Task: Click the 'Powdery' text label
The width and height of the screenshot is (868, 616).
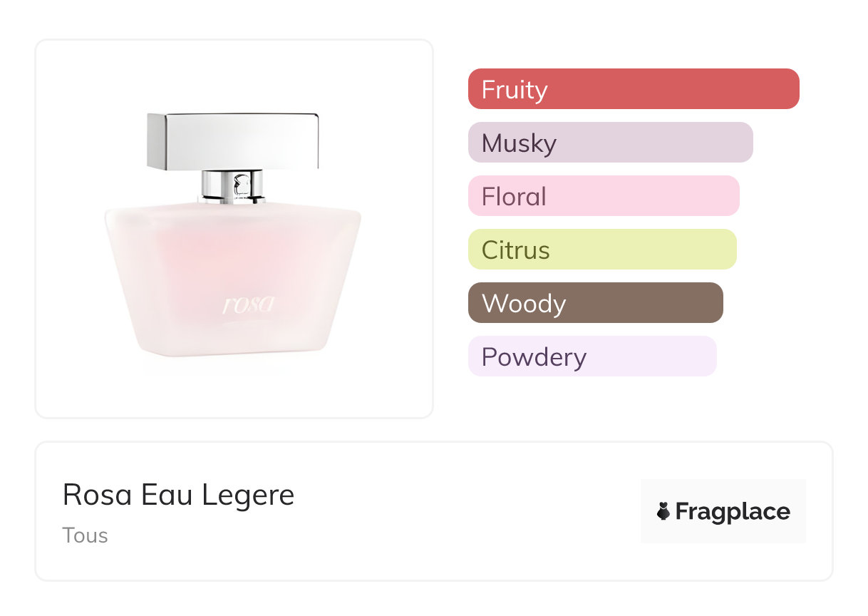Action: (x=534, y=357)
